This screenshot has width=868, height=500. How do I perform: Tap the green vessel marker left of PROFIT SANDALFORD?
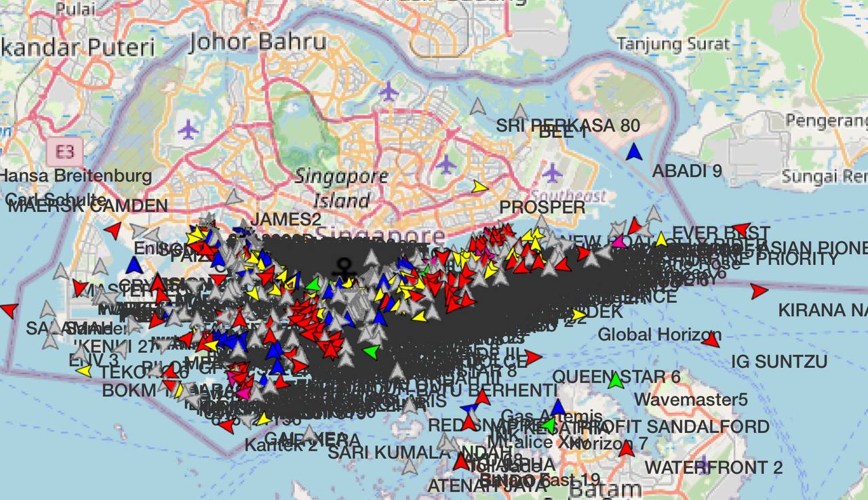549,425
